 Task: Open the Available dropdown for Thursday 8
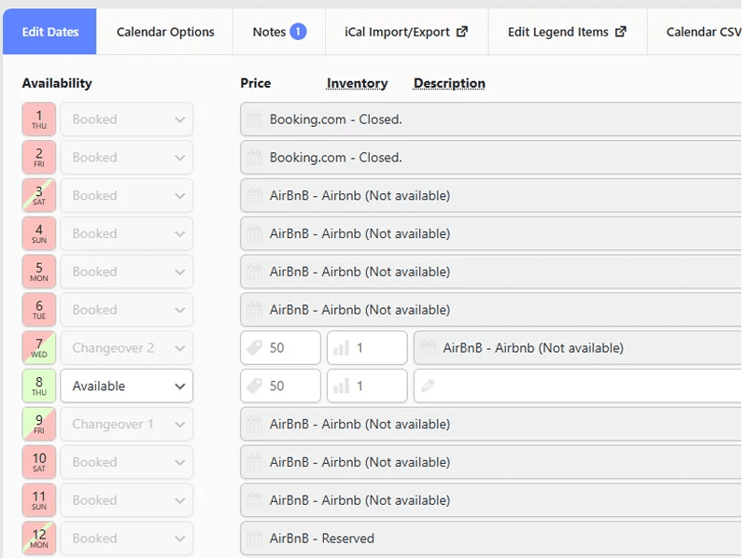[126, 385]
